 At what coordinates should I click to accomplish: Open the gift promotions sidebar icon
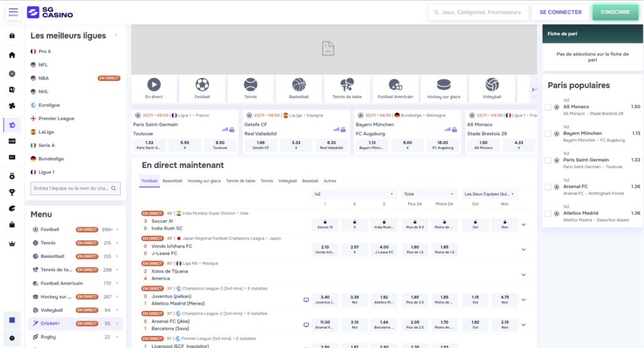12,36
